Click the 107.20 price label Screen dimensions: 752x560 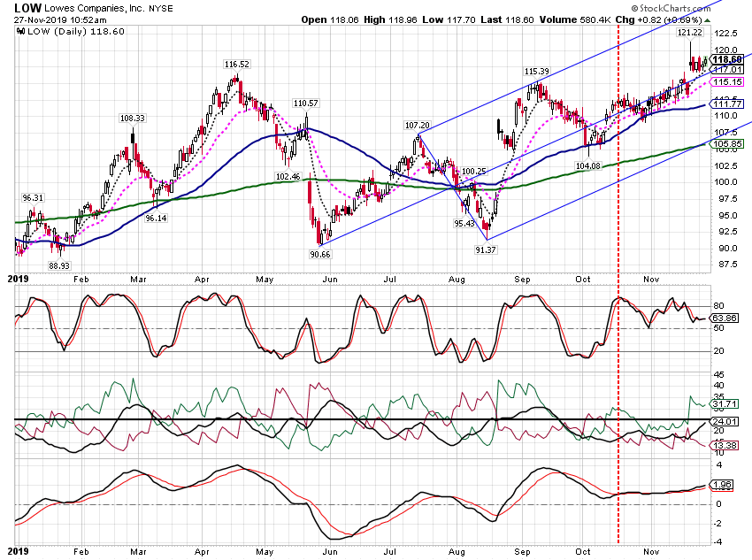(x=418, y=125)
